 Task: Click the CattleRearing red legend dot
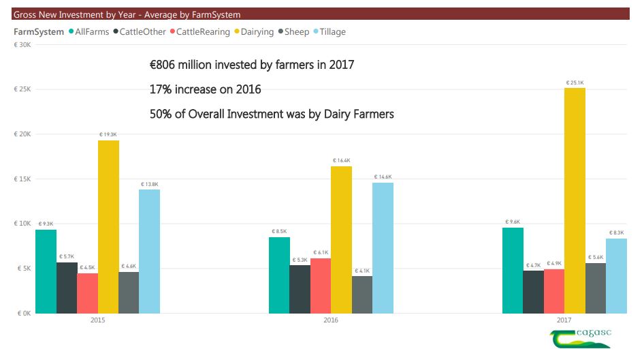pos(173,32)
